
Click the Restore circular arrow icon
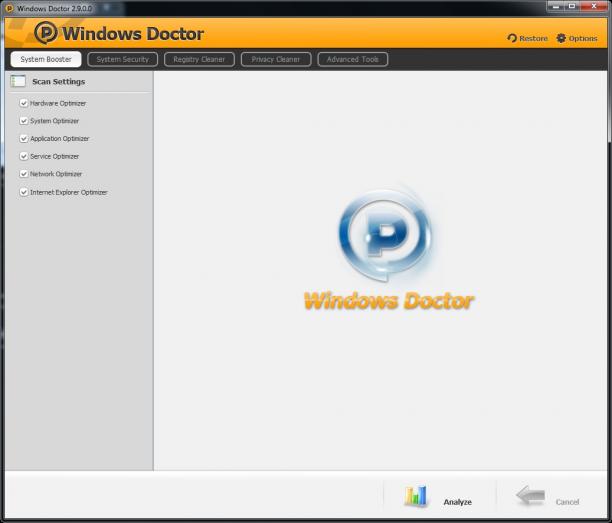(x=512, y=38)
